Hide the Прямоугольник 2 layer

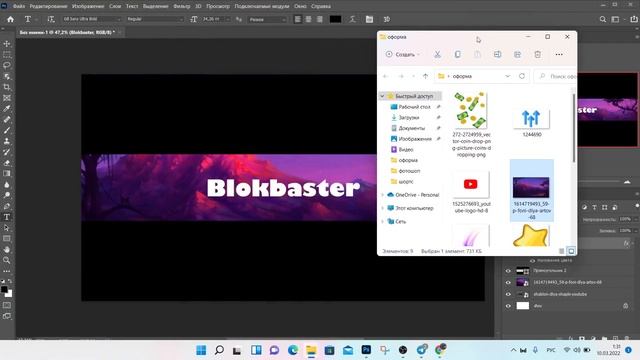(x=508, y=271)
